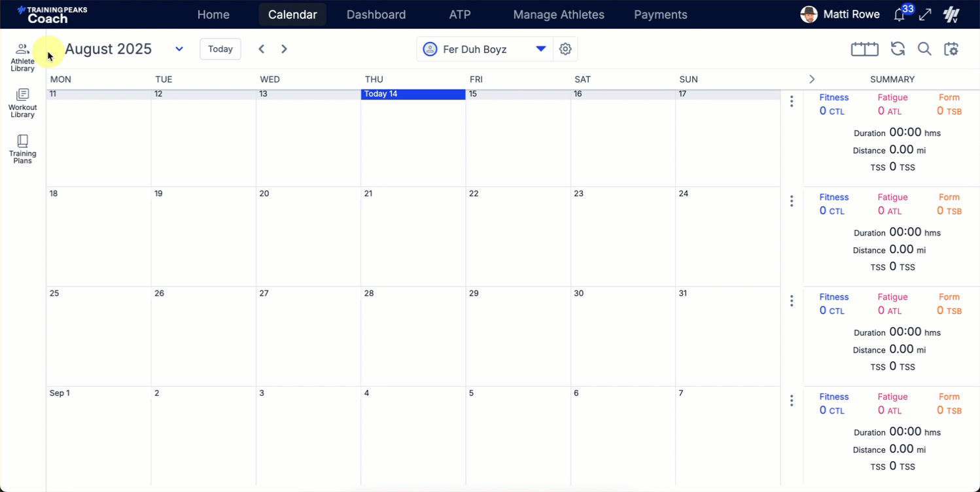Expand the August 2025 month dropdown
The height and width of the screenshot is (492, 980).
click(179, 49)
